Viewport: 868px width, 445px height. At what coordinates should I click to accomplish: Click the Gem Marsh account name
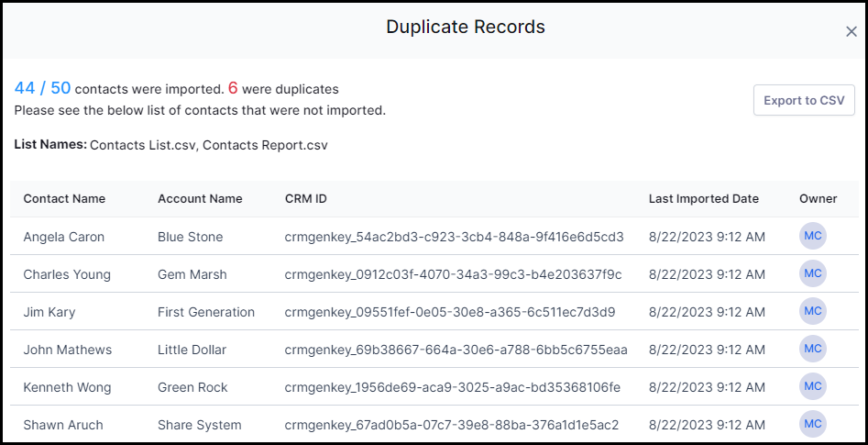point(192,274)
